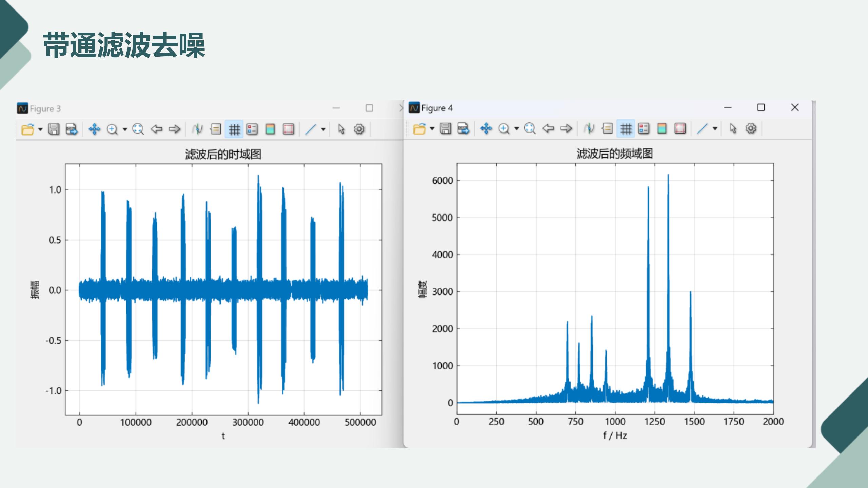Select the line drawing tool in Figure 3
This screenshot has height=488, width=868.
(311, 129)
